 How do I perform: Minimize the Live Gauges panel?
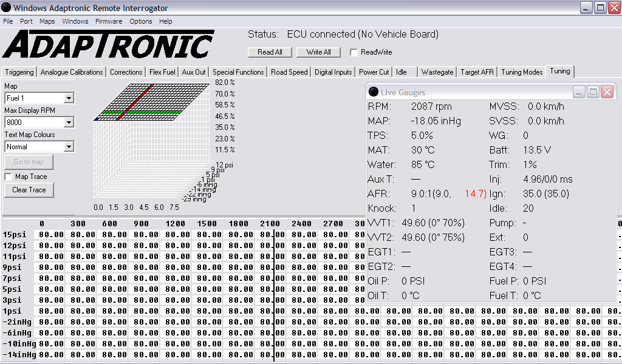coord(579,92)
